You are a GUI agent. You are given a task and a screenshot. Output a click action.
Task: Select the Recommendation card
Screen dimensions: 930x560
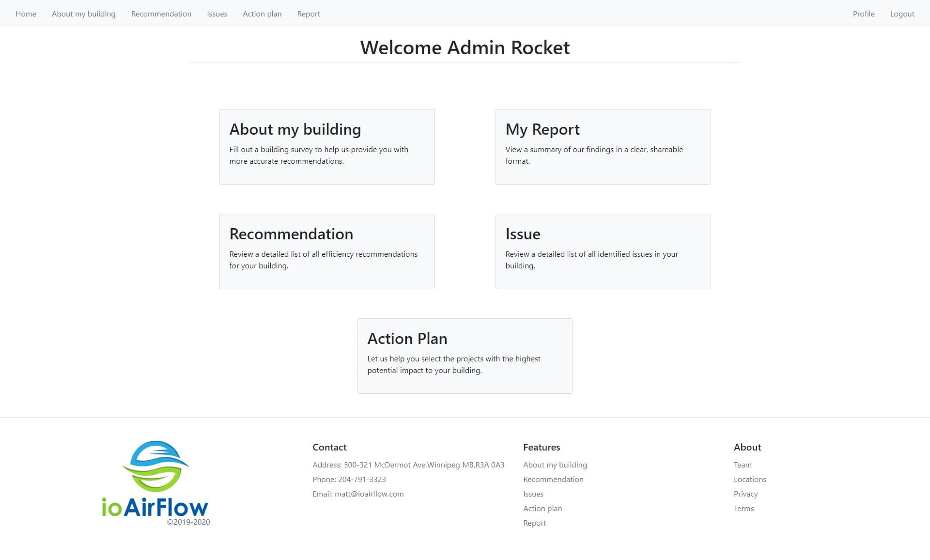[327, 251]
